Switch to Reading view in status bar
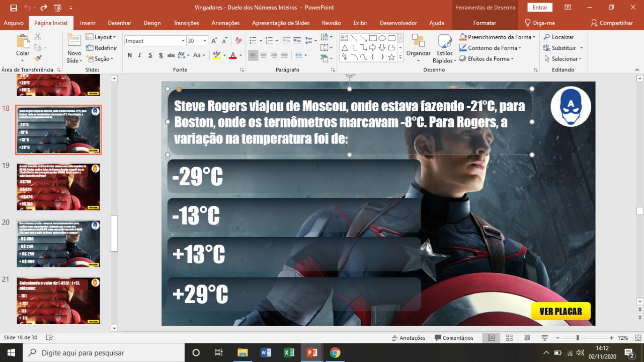The height and width of the screenshot is (362, 644). (x=527, y=338)
